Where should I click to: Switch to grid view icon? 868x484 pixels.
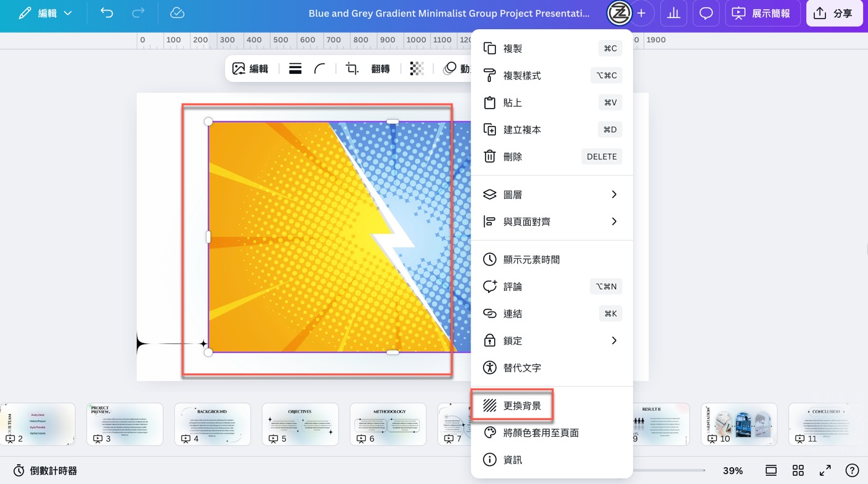coord(798,470)
